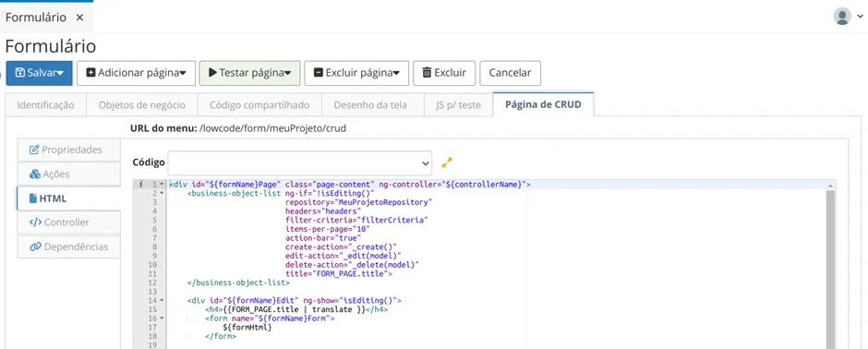Click the text repository="MeuProjetoRepository"
Image resolution: width=868 pixels, height=349 pixels.
point(358,202)
